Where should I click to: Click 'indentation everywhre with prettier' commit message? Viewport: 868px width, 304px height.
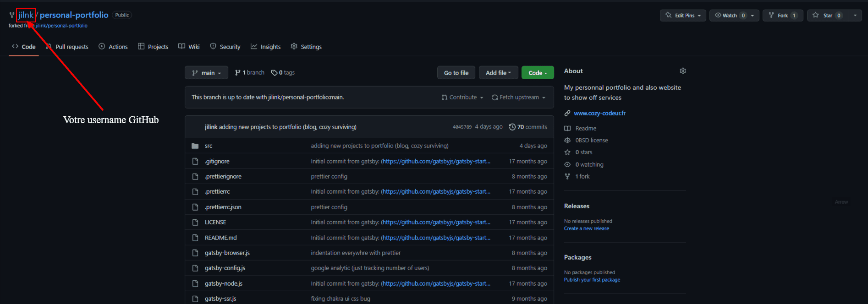(x=356, y=253)
